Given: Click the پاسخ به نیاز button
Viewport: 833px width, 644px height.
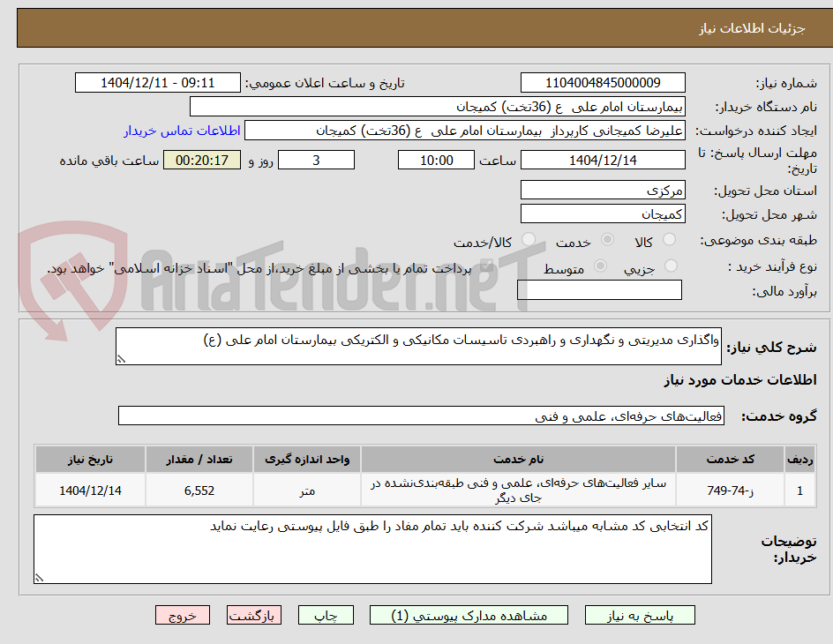Looking at the screenshot, I should [640, 616].
